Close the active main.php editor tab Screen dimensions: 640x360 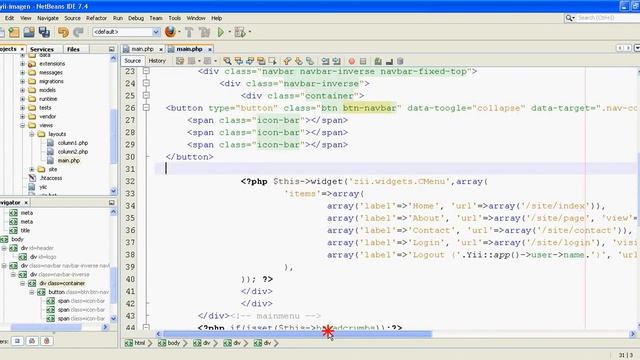point(210,49)
